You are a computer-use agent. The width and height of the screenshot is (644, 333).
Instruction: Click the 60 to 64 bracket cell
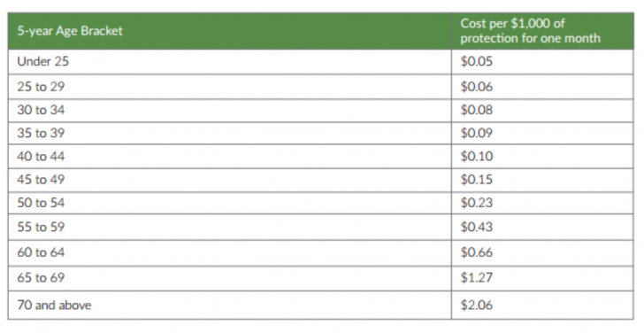pyautogui.click(x=230, y=252)
